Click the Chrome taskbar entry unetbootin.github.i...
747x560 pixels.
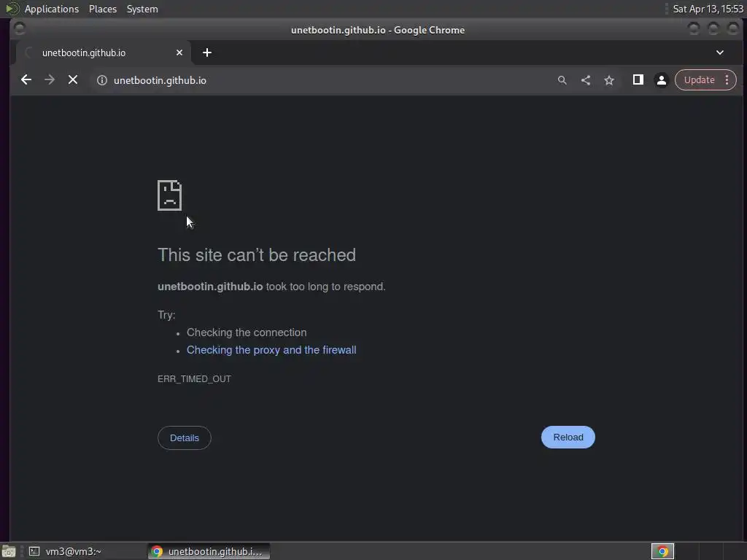click(209, 551)
